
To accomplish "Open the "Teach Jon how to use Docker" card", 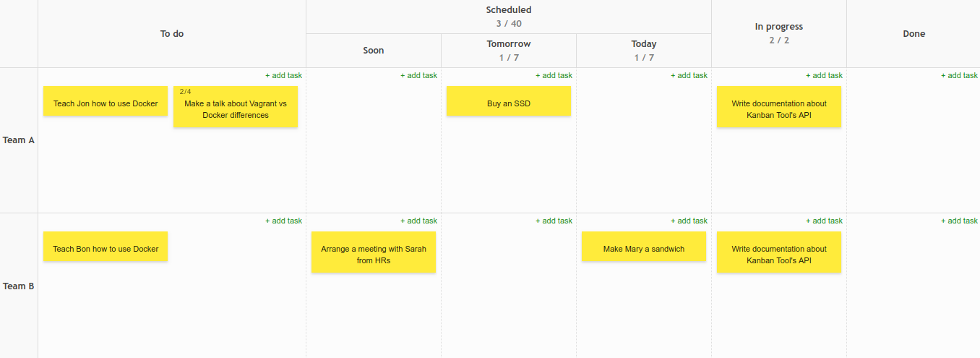I will click(106, 103).
